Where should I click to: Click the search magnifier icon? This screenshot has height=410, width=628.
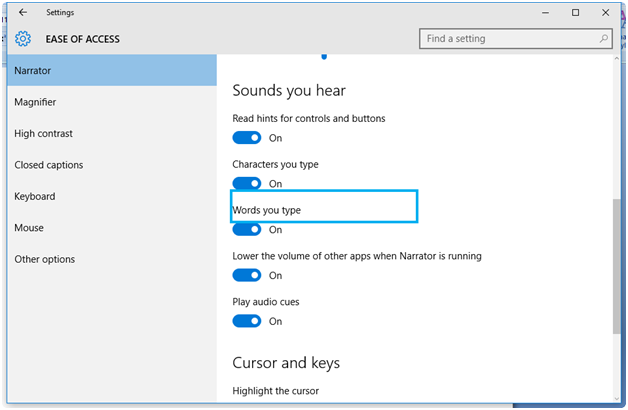[603, 39]
